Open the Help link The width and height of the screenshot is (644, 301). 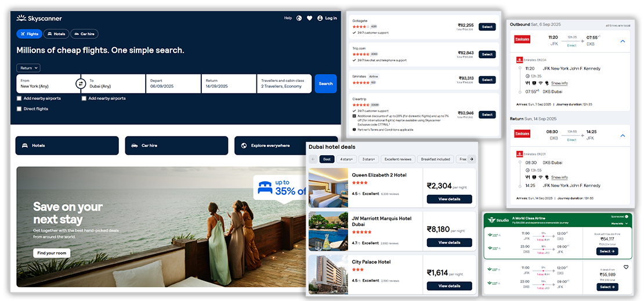[288, 18]
